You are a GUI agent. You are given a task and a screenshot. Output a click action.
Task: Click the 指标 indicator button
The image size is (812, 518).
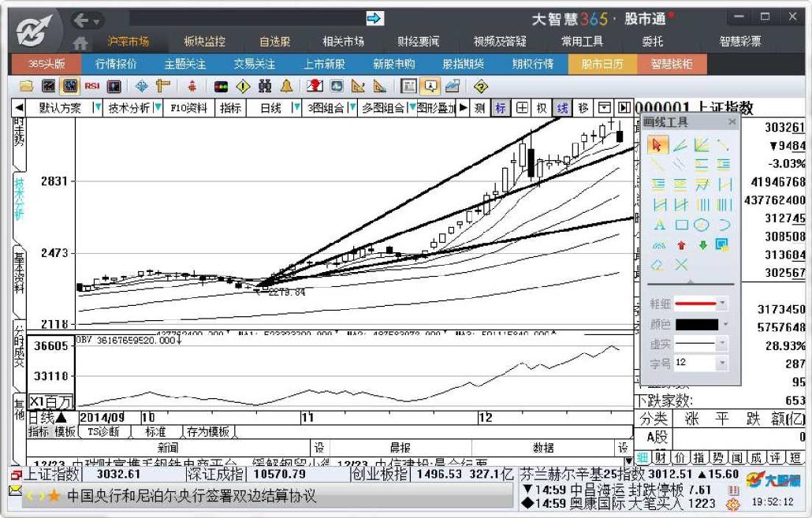coord(230,108)
